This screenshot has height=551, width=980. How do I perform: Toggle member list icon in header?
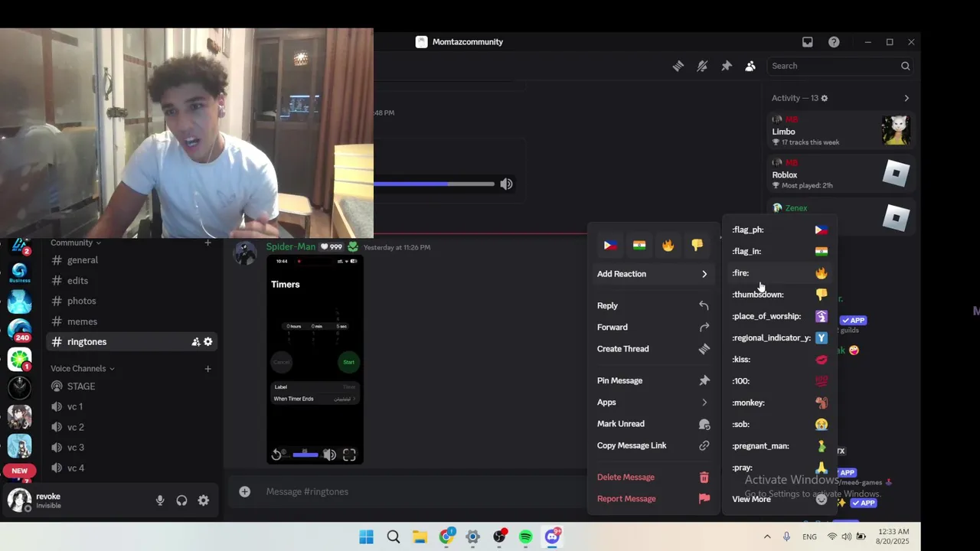[750, 66]
